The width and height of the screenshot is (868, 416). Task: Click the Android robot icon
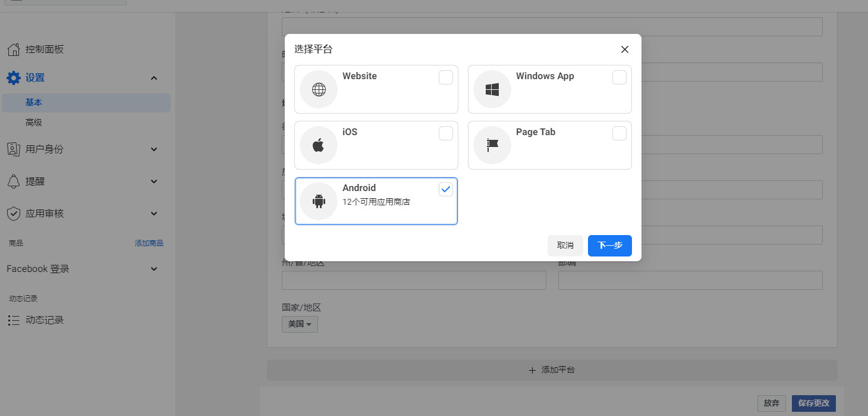click(319, 201)
